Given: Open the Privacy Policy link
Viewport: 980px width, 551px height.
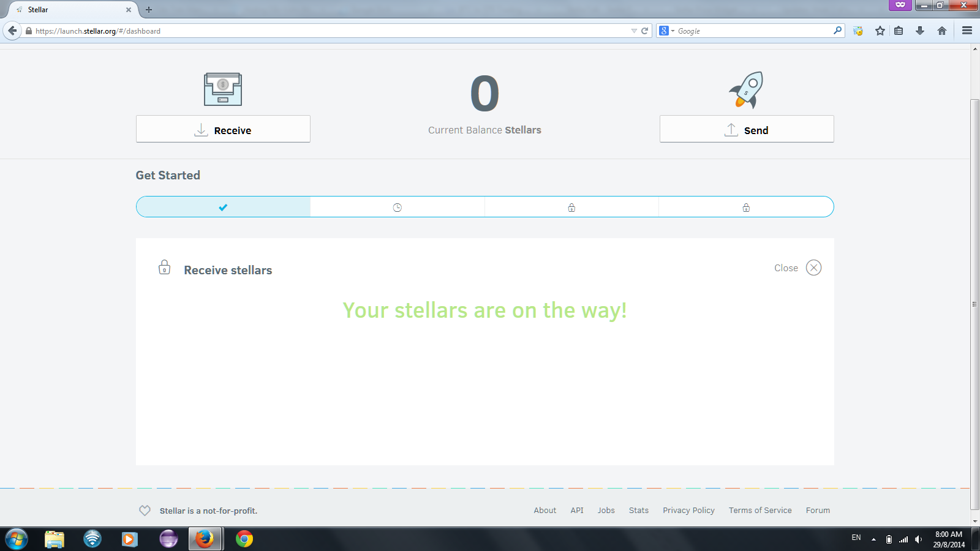Looking at the screenshot, I should pyautogui.click(x=688, y=511).
